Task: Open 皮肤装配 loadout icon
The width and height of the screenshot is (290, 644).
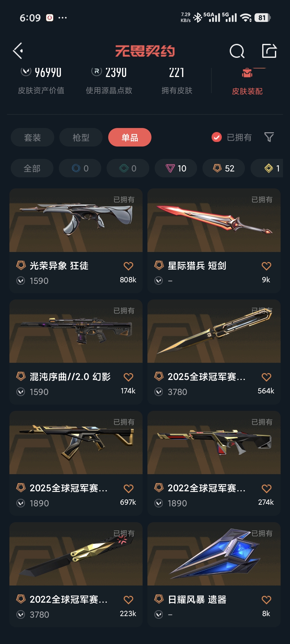Action: (247, 72)
